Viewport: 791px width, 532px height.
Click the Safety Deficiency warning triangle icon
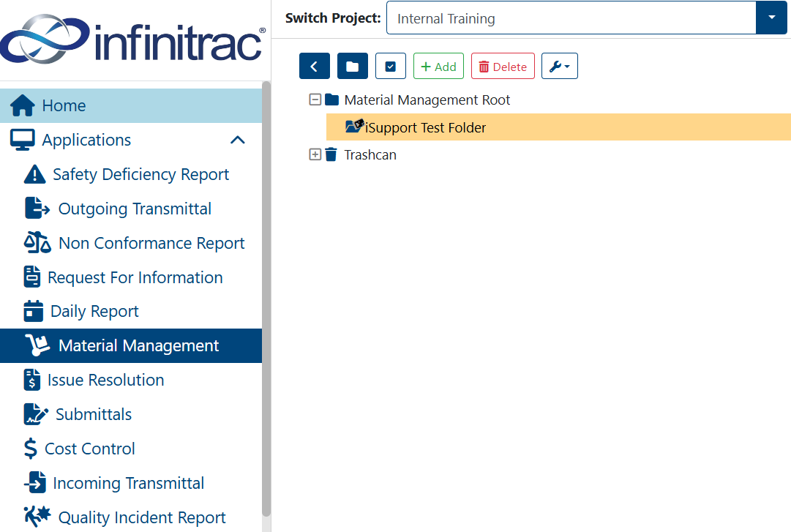35,174
